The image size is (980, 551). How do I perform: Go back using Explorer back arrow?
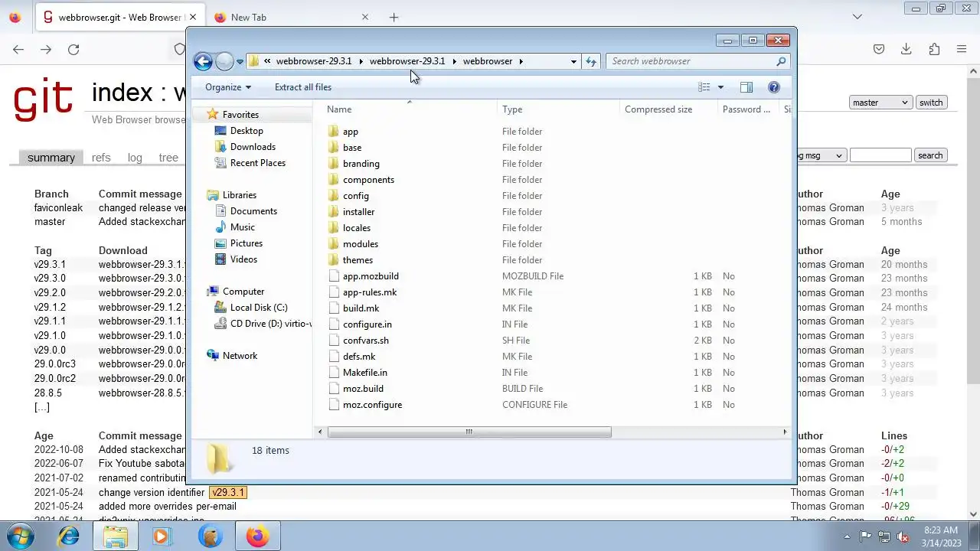[x=203, y=61]
